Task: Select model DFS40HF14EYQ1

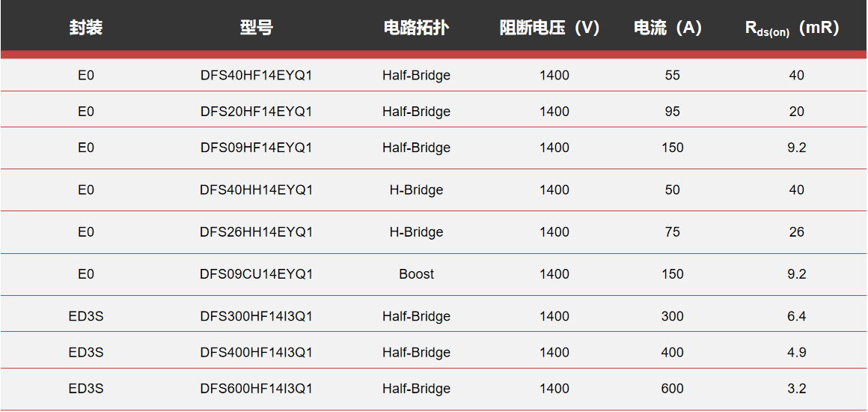Action: (x=256, y=75)
